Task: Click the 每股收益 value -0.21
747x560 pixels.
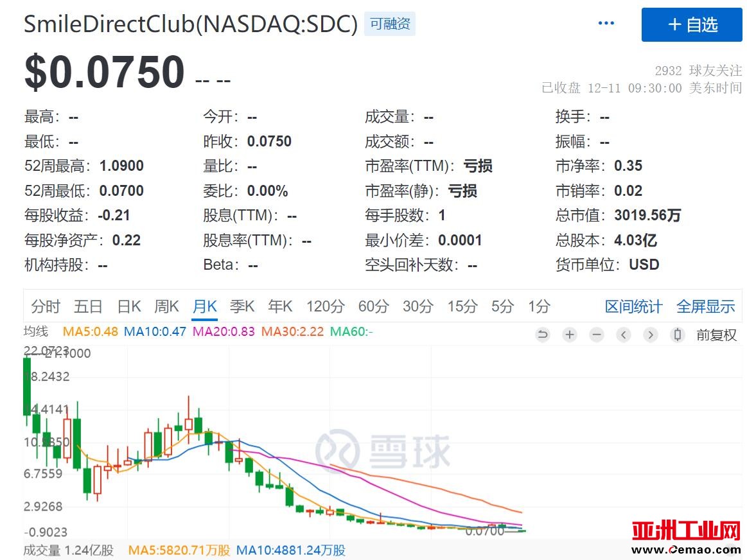Action: (114, 215)
